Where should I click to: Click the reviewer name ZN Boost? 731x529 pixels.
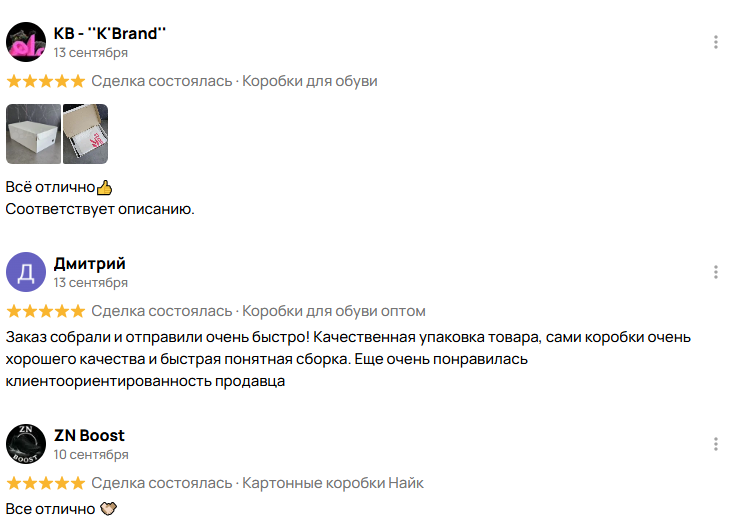pyautogui.click(x=89, y=436)
